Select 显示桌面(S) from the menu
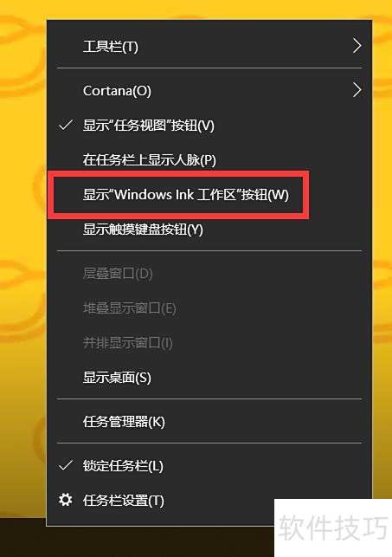Screen dimensions: 392x557 coord(209,378)
